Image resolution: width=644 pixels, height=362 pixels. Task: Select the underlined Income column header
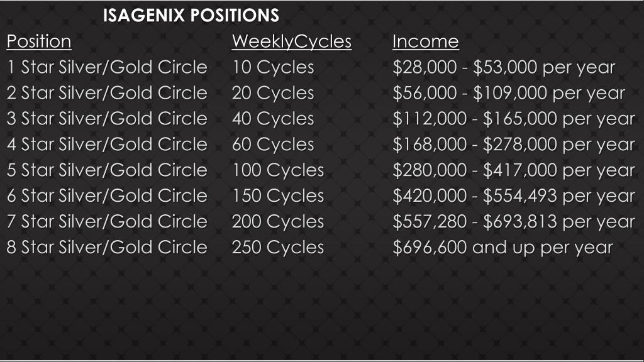pyautogui.click(x=425, y=41)
